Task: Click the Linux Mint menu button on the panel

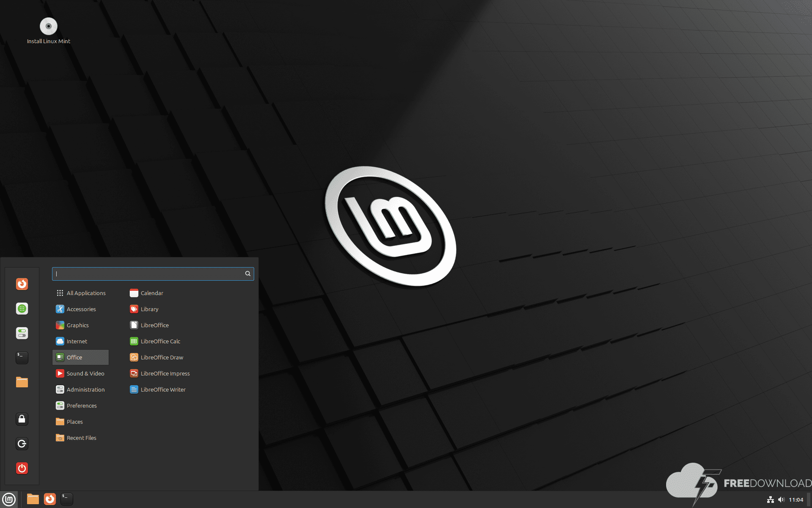Action: (9, 500)
